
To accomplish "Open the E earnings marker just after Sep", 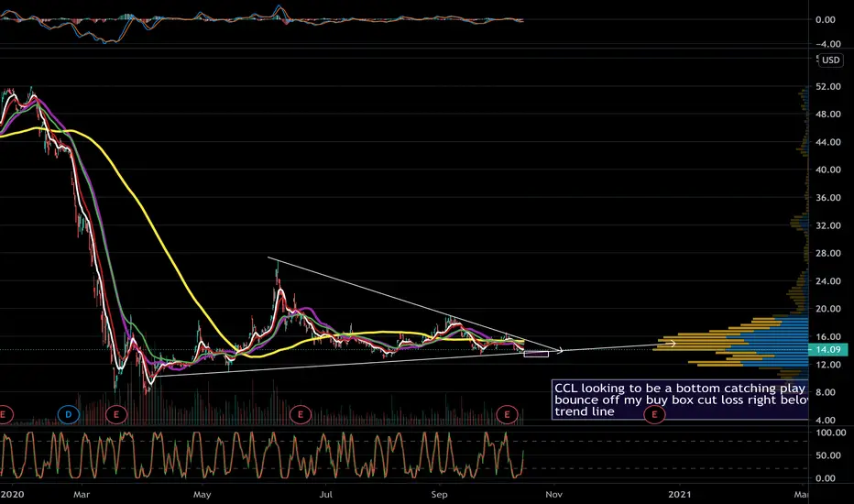I will coord(507,414).
